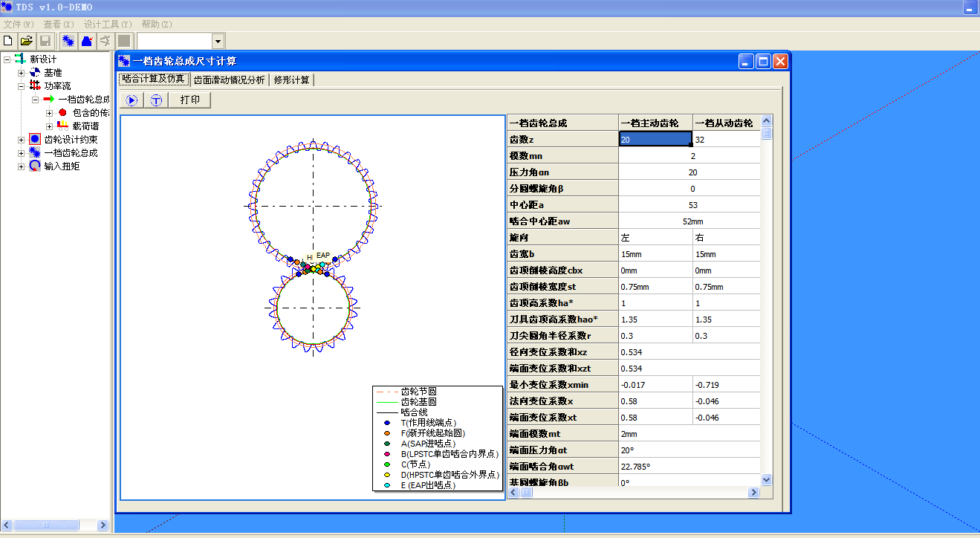
Task: Expand the 载荷谱 tree node
Action: [x=49, y=126]
